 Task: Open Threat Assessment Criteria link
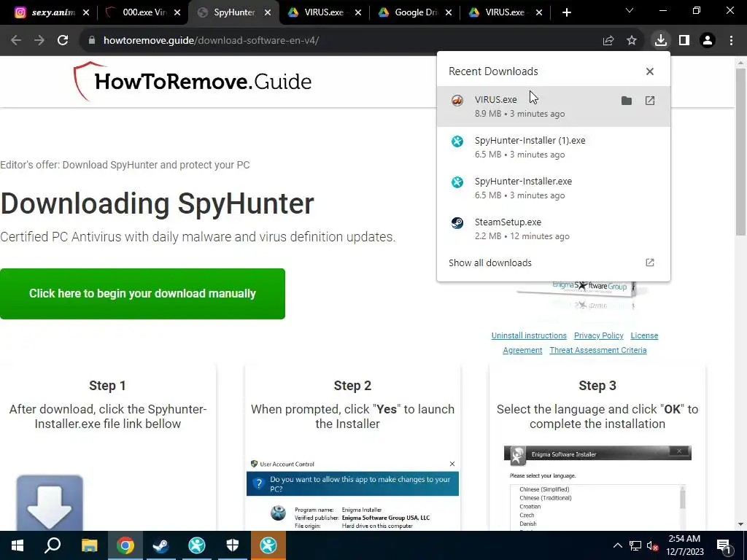(x=598, y=350)
